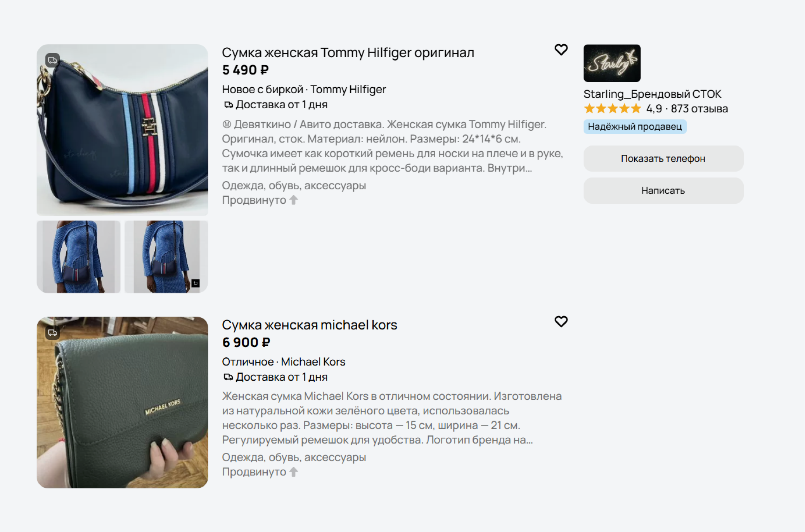Click the Starling seller logo
This screenshot has height=532, width=805.
[612, 63]
